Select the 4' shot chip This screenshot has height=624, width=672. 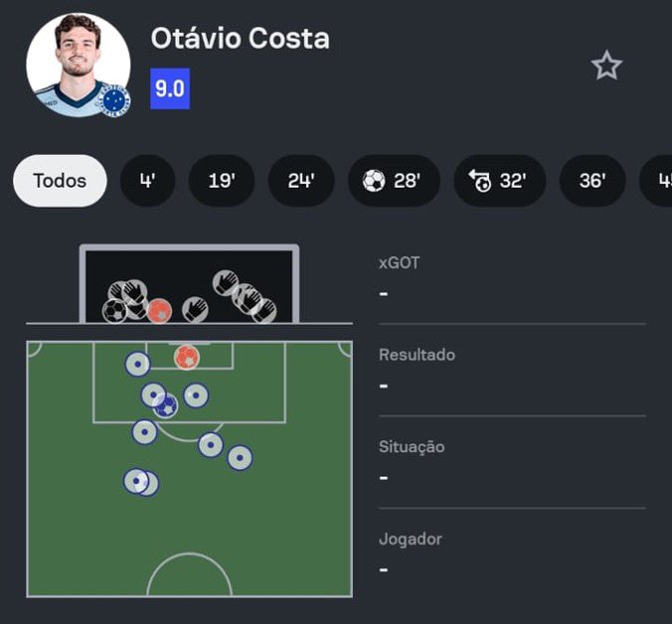point(147,181)
